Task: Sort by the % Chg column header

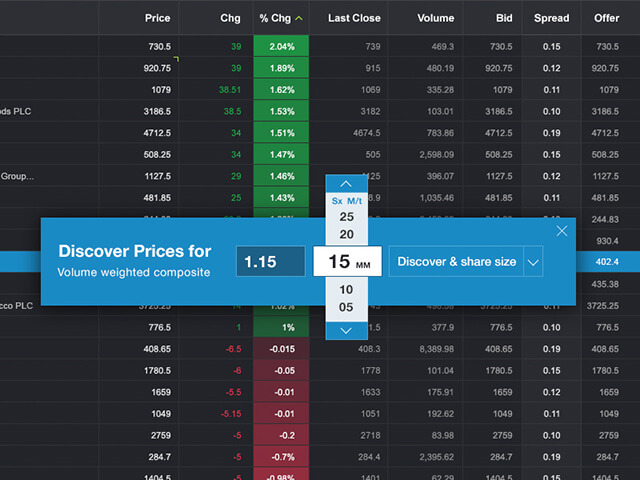Action: (280, 18)
